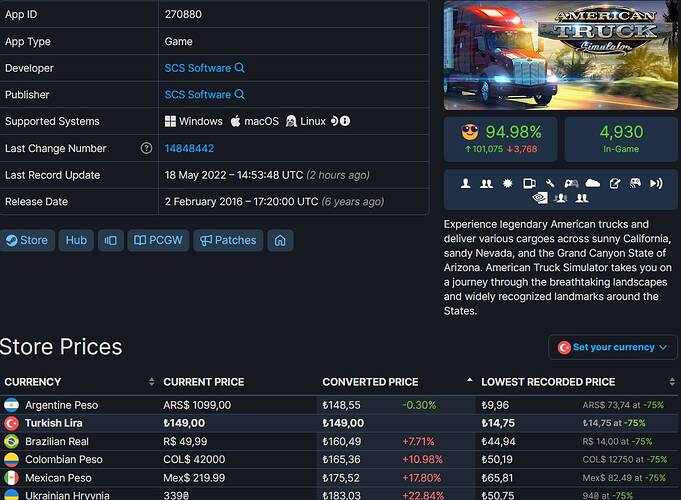Click the Linux penguin icon in Supported Systems

click(291, 121)
